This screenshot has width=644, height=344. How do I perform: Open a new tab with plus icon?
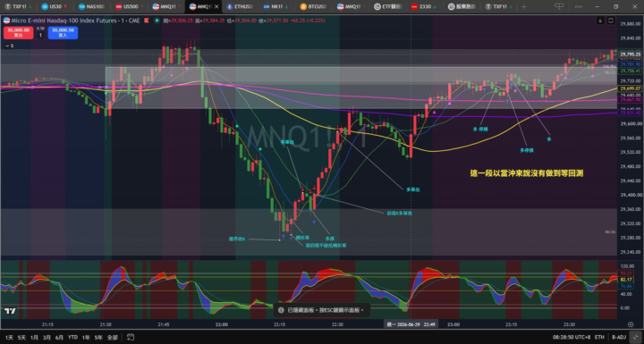(x=523, y=6)
